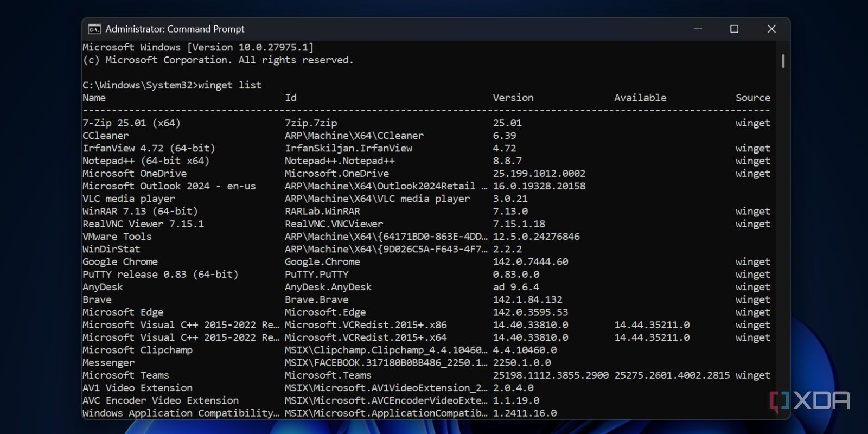Maximize the Command Prompt window
Image resolution: width=868 pixels, height=434 pixels.
(x=734, y=29)
